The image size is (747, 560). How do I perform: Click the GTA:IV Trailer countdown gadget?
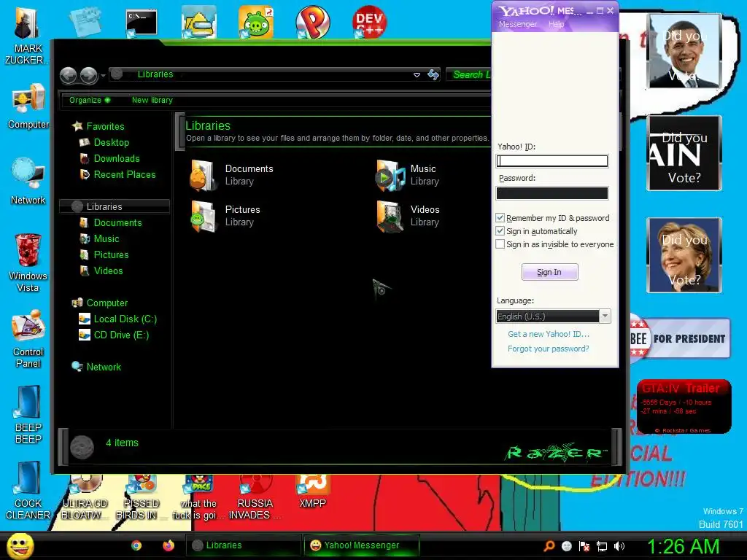click(x=684, y=407)
